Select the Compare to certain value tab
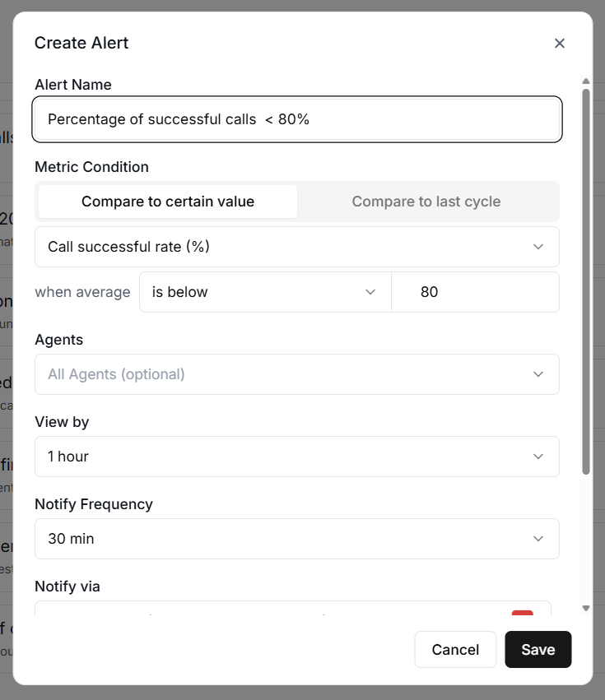This screenshot has height=700, width=605. pos(168,202)
